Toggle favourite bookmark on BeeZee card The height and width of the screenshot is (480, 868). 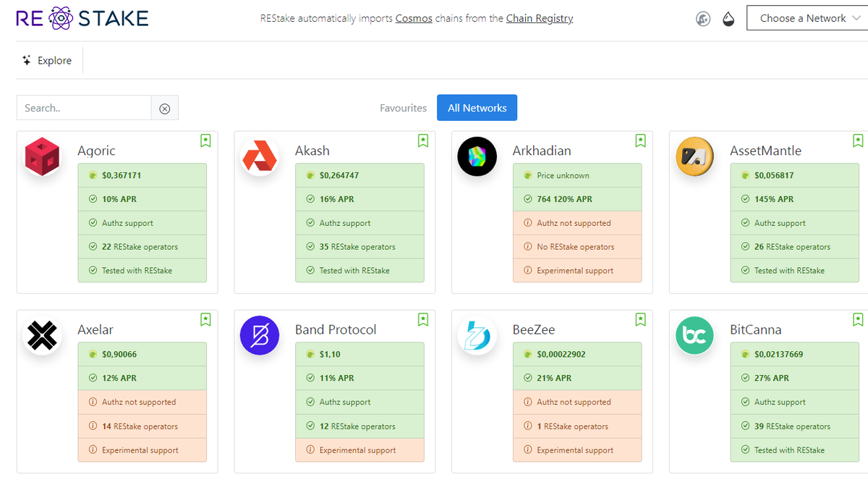tap(640, 319)
